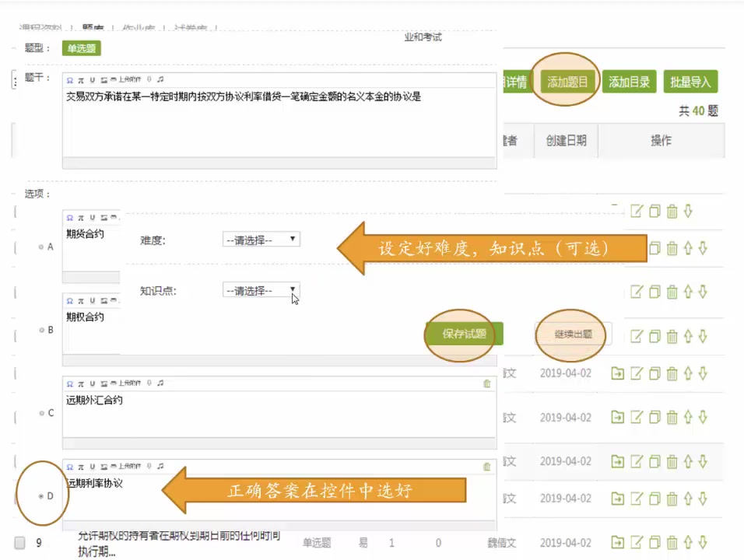Add audio via music note icon in option D
The height and width of the screenshot is (560, 744).
click(x=160, y=468)
